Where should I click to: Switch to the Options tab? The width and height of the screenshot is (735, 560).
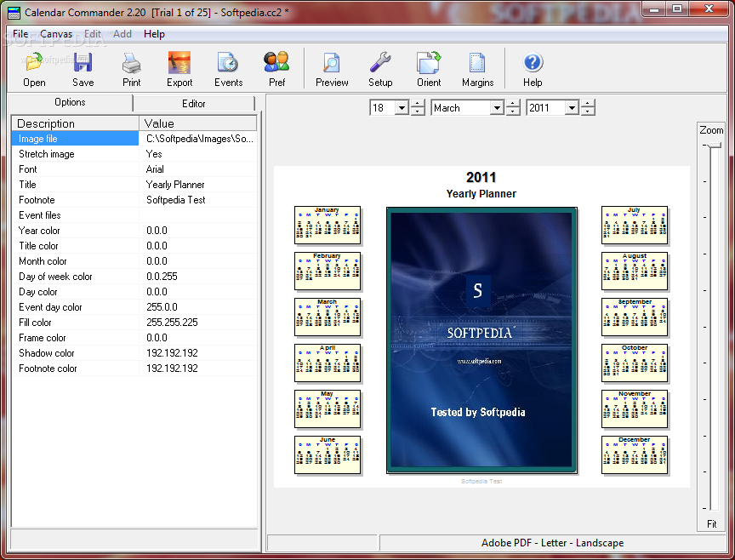pos(70,102)
